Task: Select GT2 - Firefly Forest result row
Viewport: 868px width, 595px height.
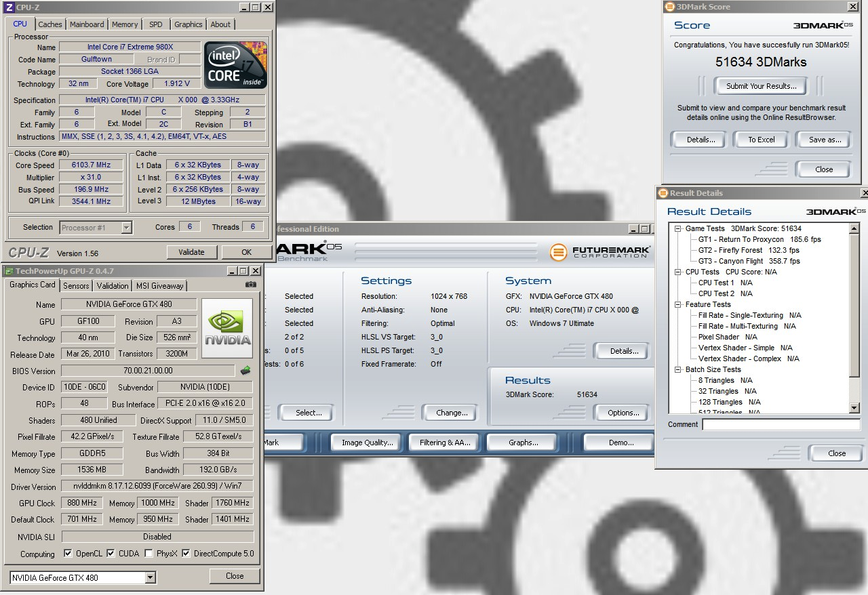Action: [x=749, y=251]
